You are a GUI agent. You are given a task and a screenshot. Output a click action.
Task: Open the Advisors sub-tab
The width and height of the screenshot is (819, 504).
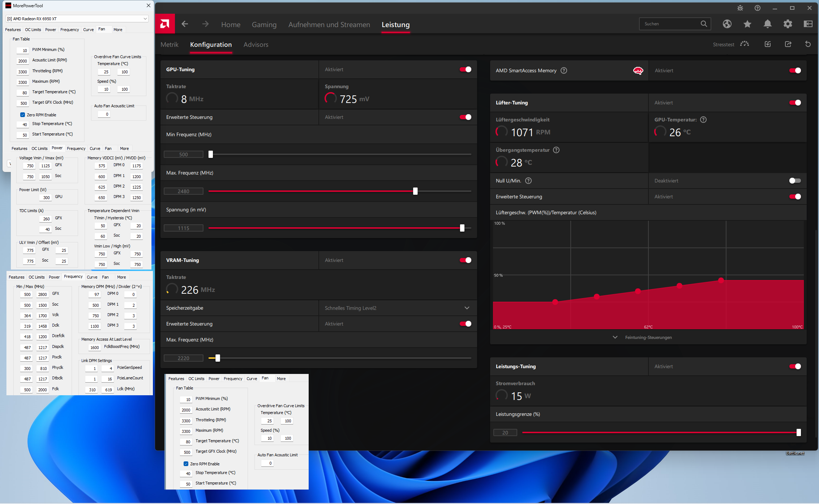click(x=256, y=44)
